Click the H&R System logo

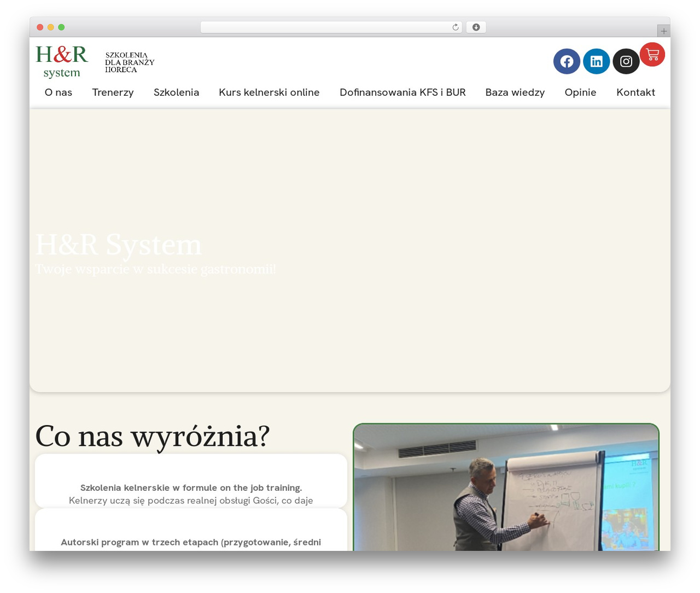pos(62,62)
